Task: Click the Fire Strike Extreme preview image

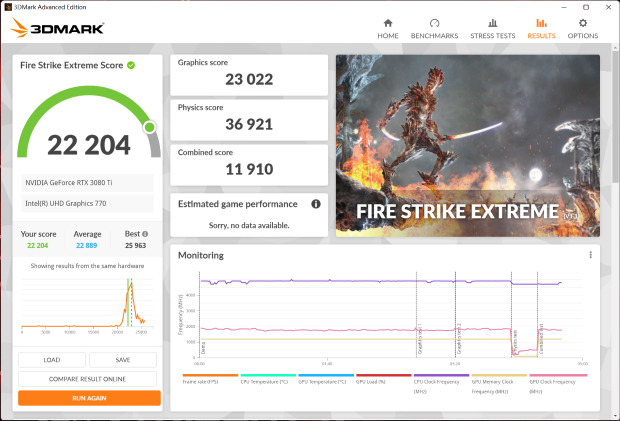Action: (468, 146)
